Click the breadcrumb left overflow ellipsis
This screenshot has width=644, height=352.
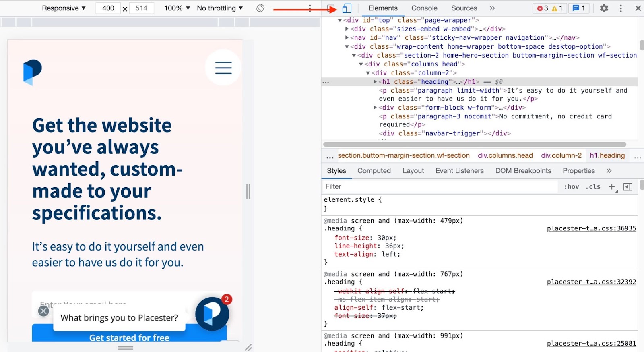point(330,156)
